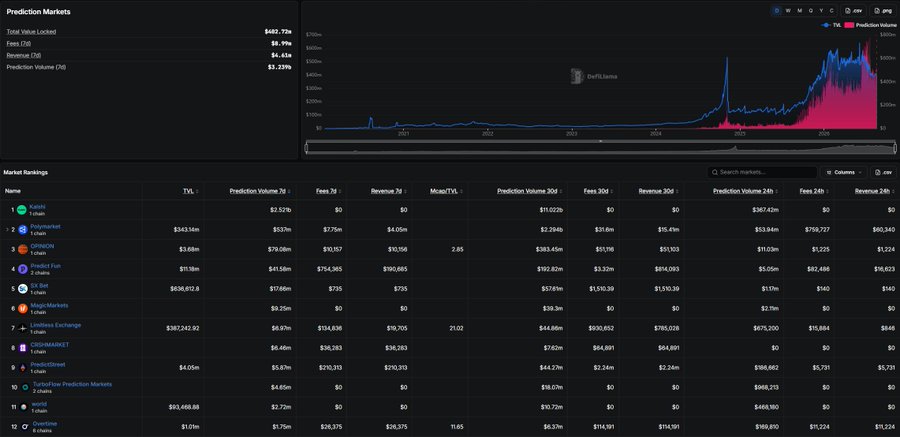Select the W weekly interval tab
Viewport: 900px width, 437px height.
click(x=788, y=10)
